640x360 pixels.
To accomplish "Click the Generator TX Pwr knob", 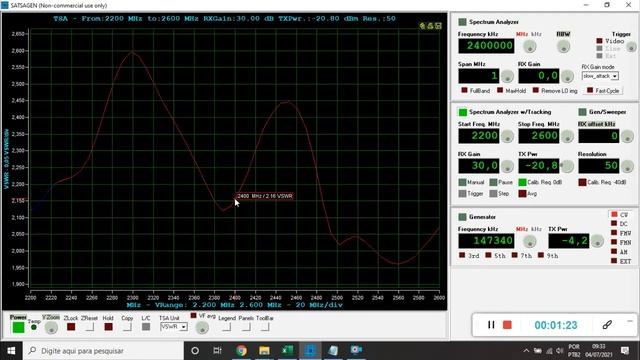I will [x=597, y=242].
